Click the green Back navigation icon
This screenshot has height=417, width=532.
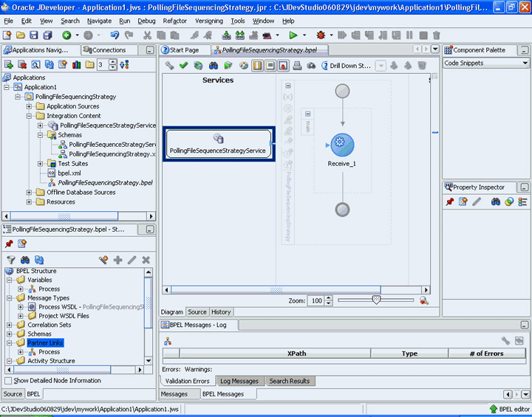66,35
